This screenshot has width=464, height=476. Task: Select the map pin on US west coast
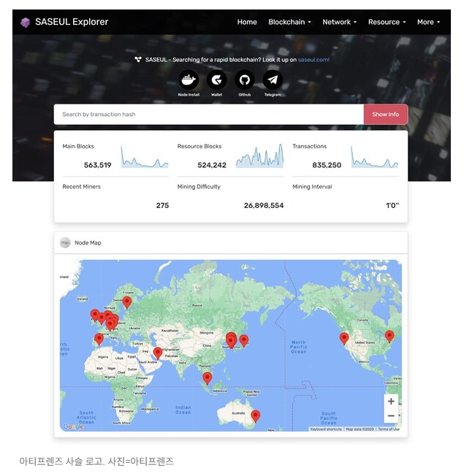click(x=344, y=338)
